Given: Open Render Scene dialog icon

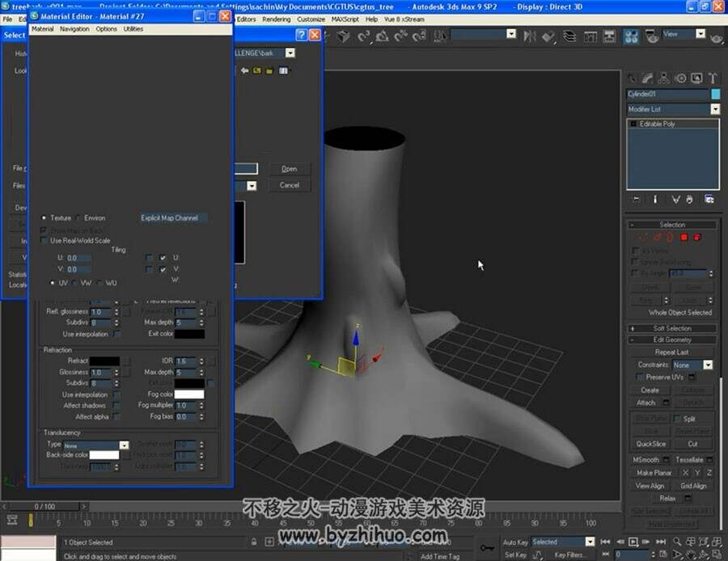Looking at the screenshot, I should [x=652, y=36].
